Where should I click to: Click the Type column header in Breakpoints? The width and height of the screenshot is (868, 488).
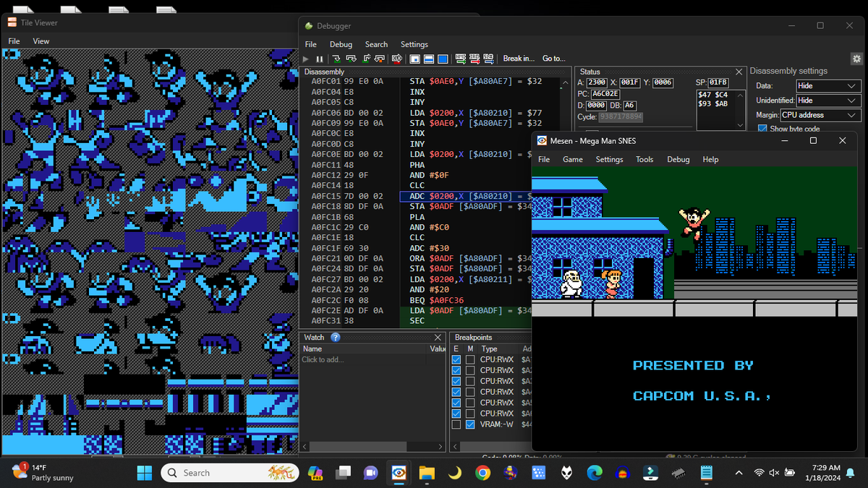490,348
